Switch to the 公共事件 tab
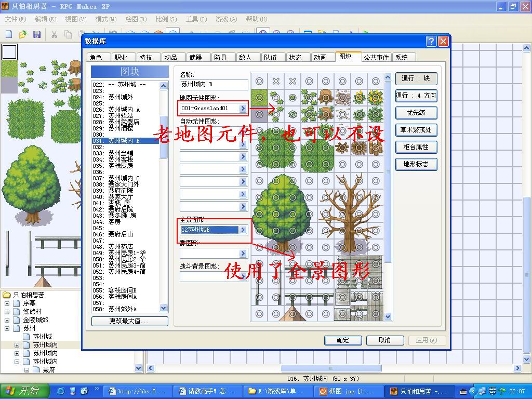Viewport: 532px width, 399px height. pos(377,57)
